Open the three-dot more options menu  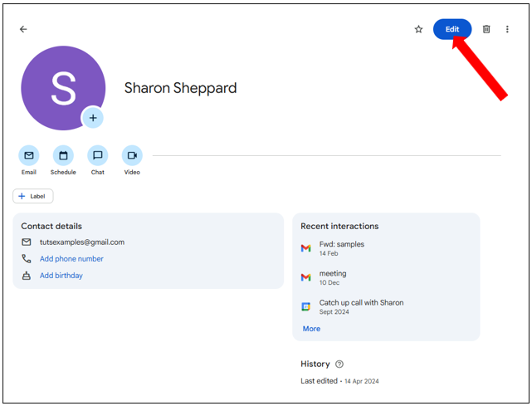[507, 29]
